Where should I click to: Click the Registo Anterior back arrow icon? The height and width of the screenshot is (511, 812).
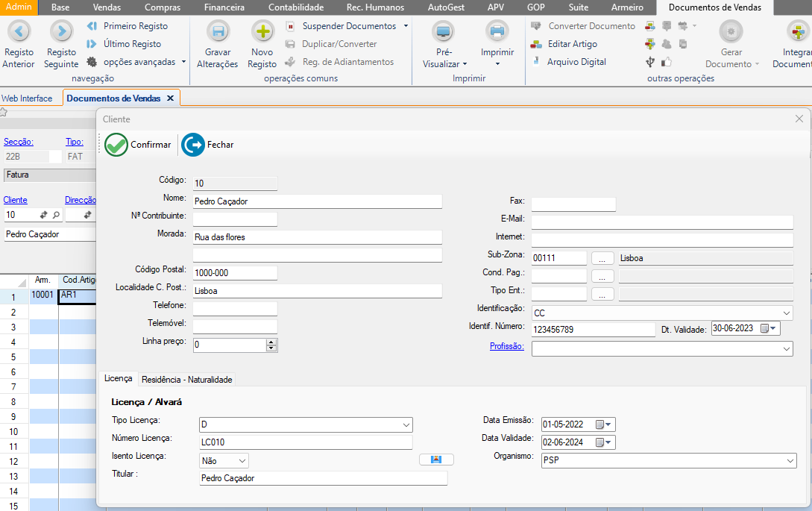pos(19,31)
